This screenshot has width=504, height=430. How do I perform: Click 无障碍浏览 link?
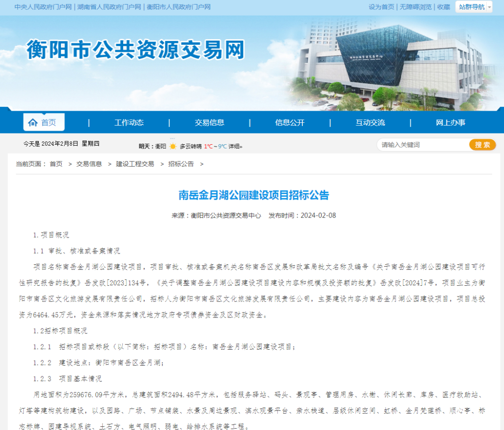(416, 7)
